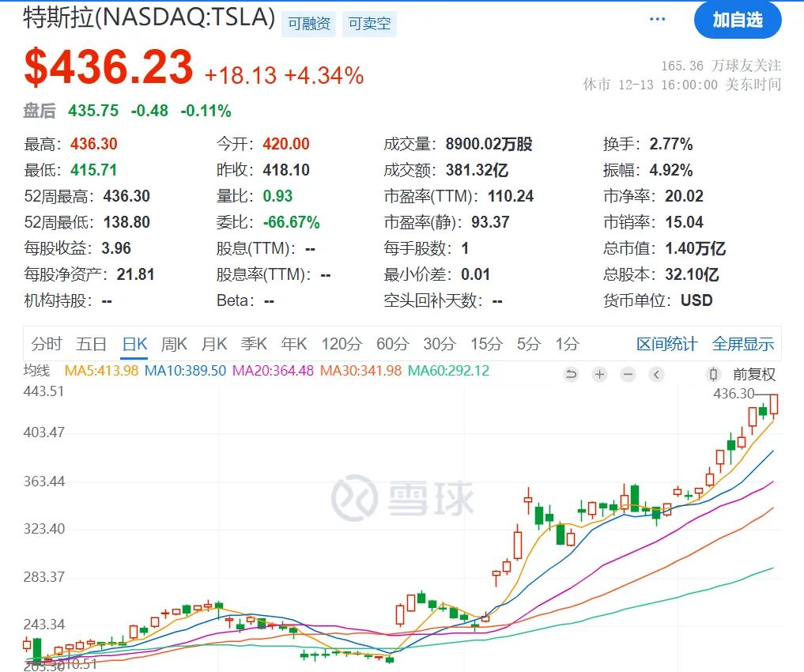Viewport: 804px width, 672px height.
Task: Click the 可融资 margin tag
Action: [309, 24]
